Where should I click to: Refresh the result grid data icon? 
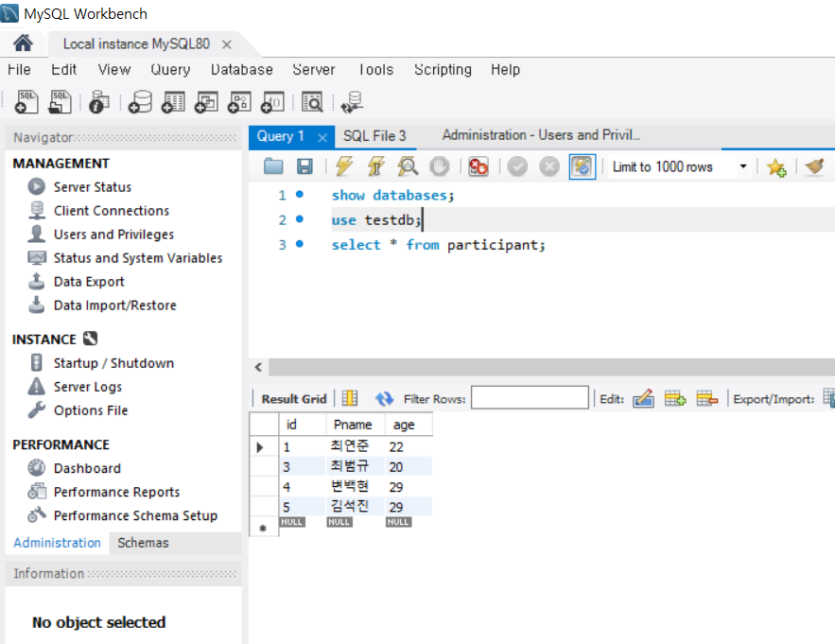tap(384, 398)
